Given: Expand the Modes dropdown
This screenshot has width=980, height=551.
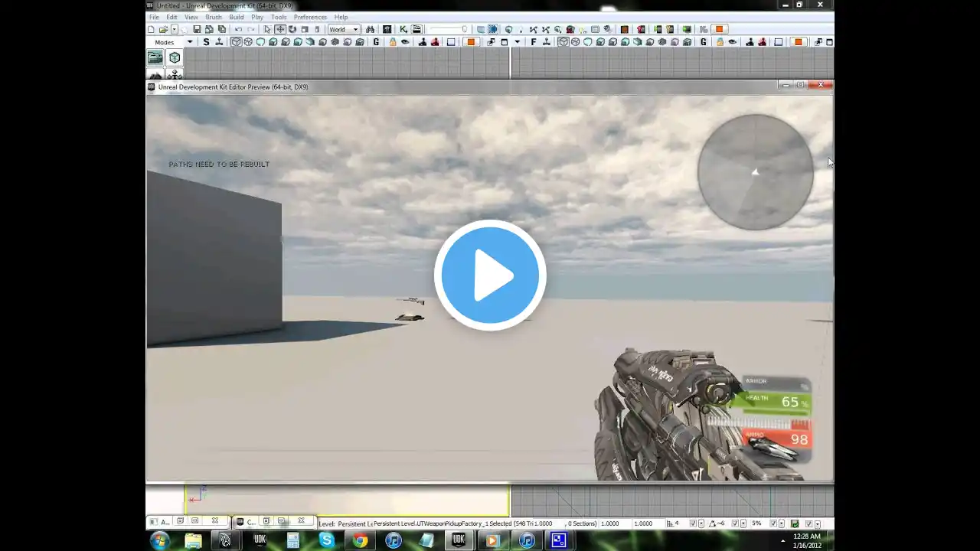Looking at the screenshot, I should click(x=190, y=42).
